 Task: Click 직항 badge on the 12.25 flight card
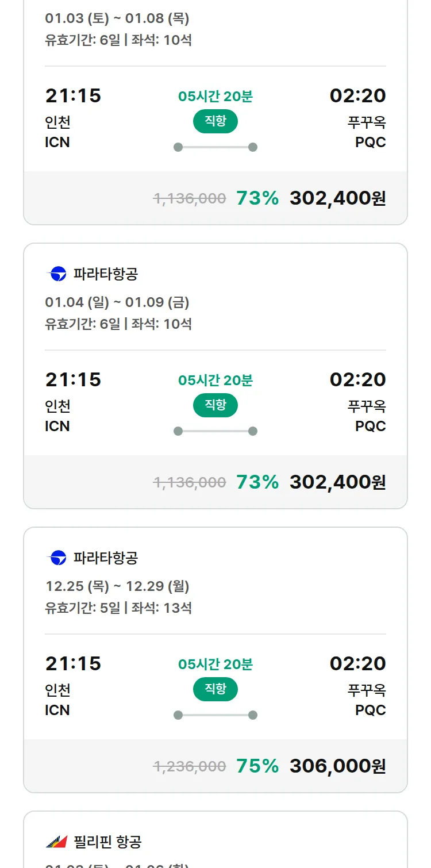pos(215,689)
